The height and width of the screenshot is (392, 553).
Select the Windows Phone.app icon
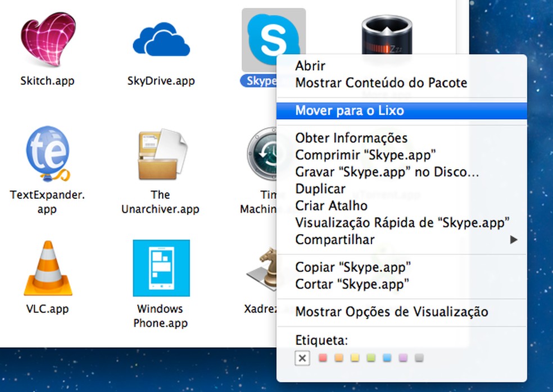point(161,268)
